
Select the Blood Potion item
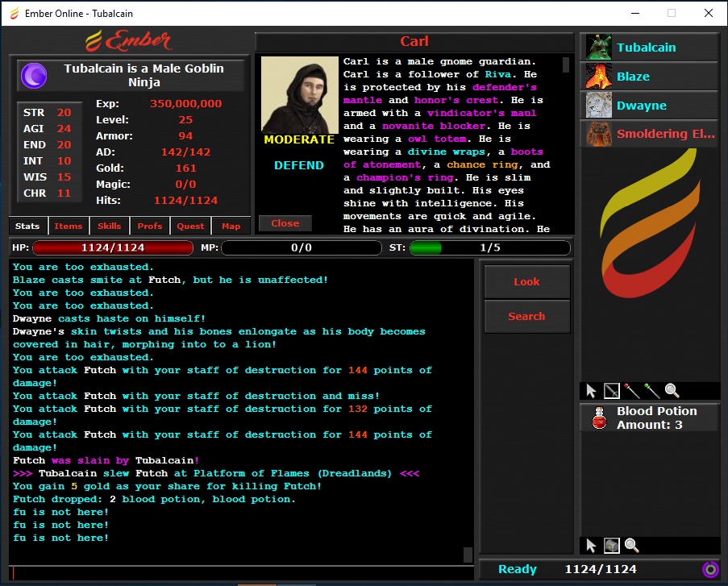pyautogui.click(x=649, y=418)
